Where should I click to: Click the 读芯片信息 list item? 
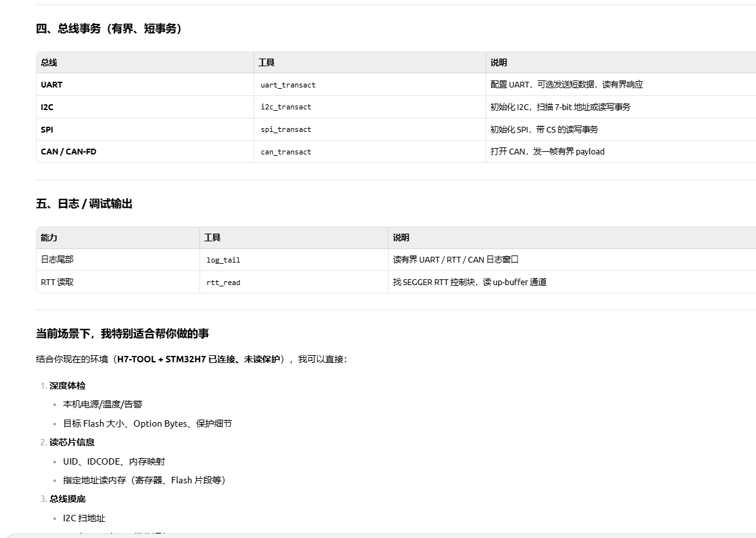pyautogui.click(x=72, y=442)
